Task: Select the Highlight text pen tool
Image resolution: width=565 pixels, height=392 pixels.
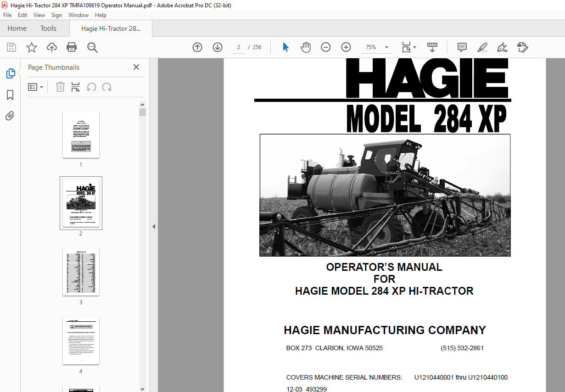Action: click(x=482, y=47)
